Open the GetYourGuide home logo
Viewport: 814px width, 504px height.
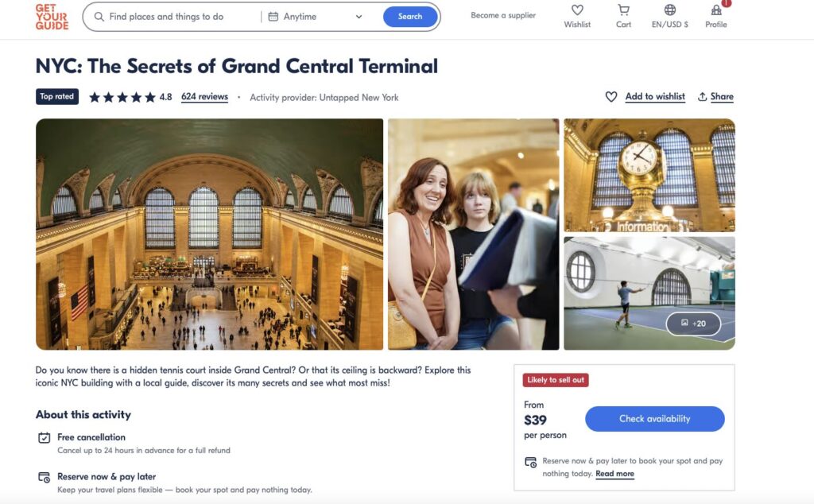(x=52, y=17)
